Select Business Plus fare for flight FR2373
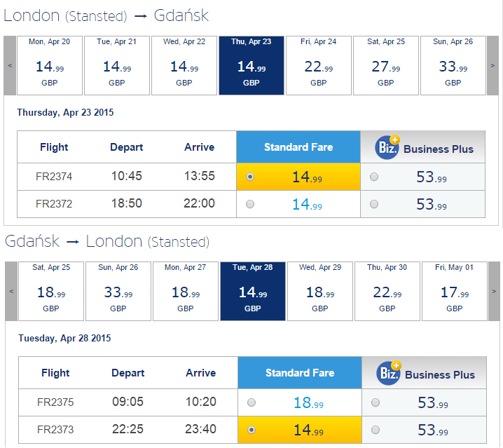 coord(375,430)
